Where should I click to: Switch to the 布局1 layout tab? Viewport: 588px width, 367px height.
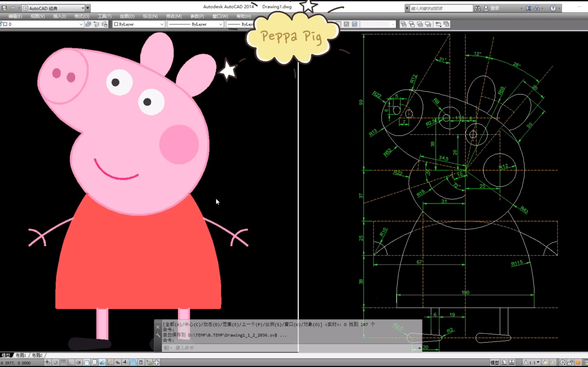point(21,355)
